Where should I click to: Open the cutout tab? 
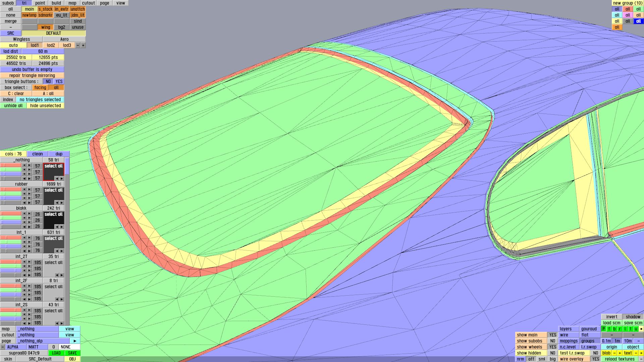coord(88,3)
